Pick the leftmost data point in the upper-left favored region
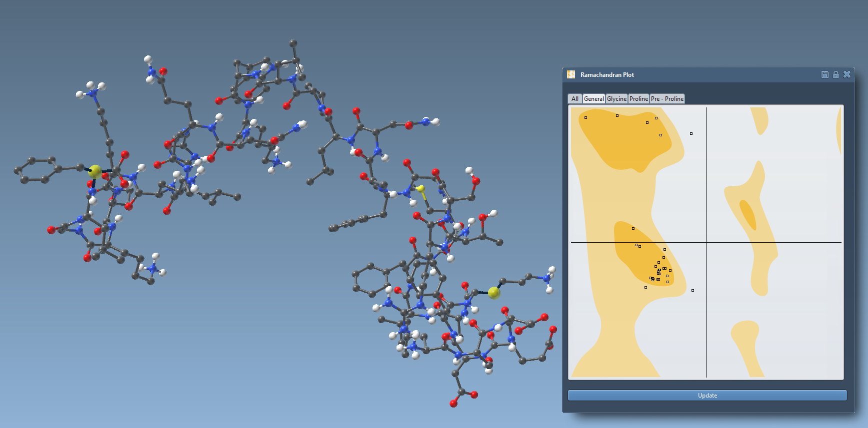 pyautogui.click(x=585, y=117)
